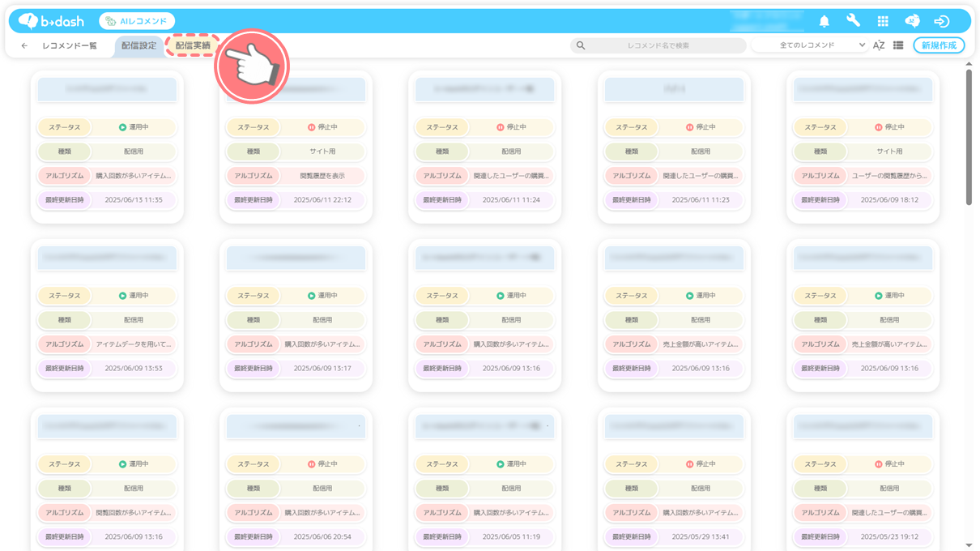Open the apps grid menu icon
Image resolution: width=980 pixels, height=551 pixels.
point(883,21)
